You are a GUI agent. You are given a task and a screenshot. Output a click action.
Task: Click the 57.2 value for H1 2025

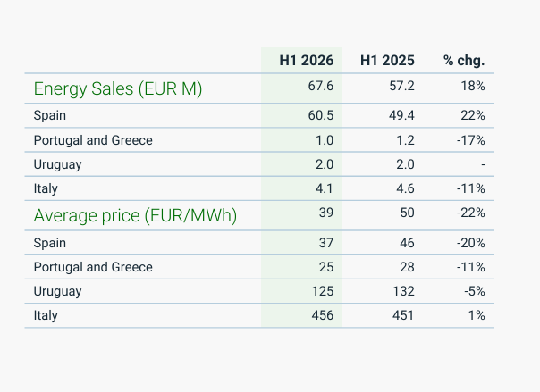click(401, 86)
